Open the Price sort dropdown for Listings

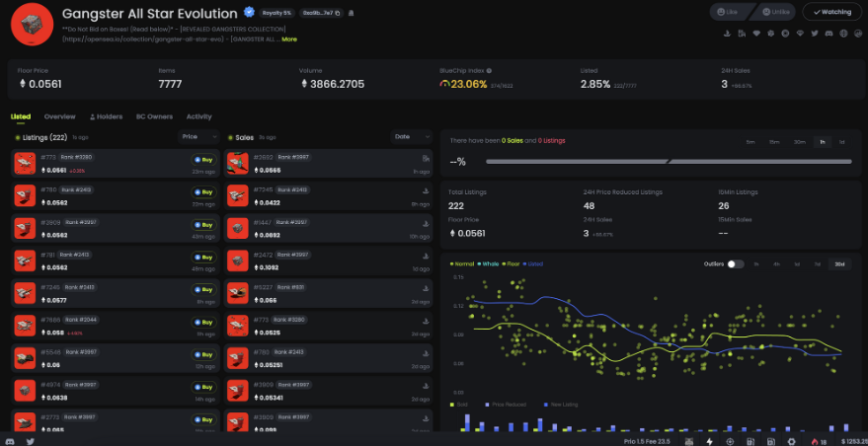(198, 137)
